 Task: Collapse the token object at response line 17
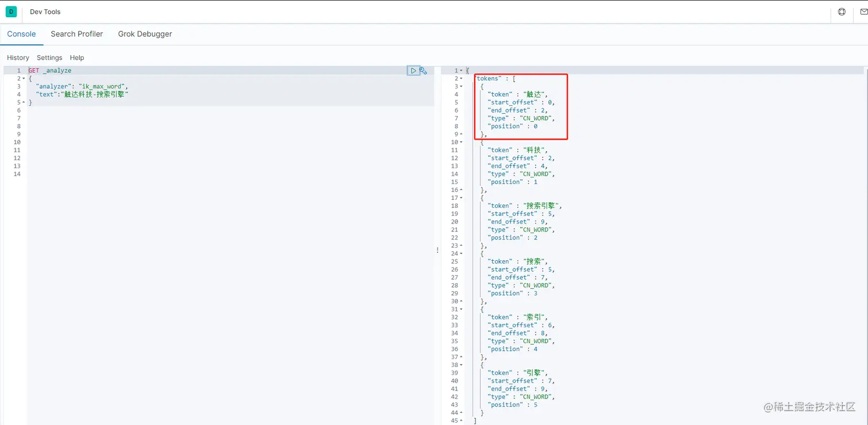click(x=461, y=198)
